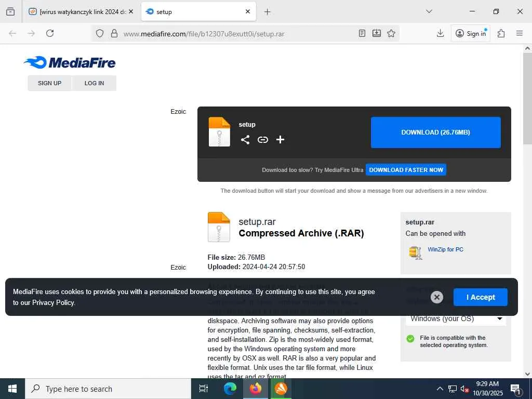Open the list all tabs chevron
The width and height of the screenshot is (532, 399).
[429, 11]
